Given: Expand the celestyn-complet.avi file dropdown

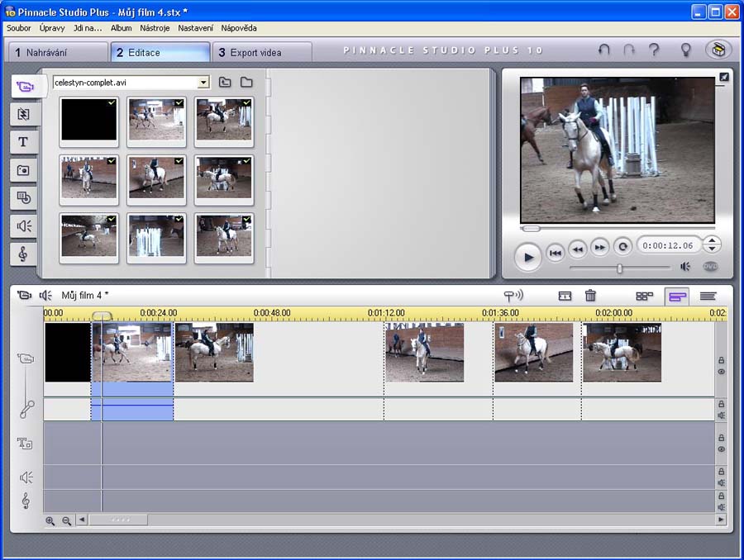Looking at the screenshot, I should pos(203,83).
